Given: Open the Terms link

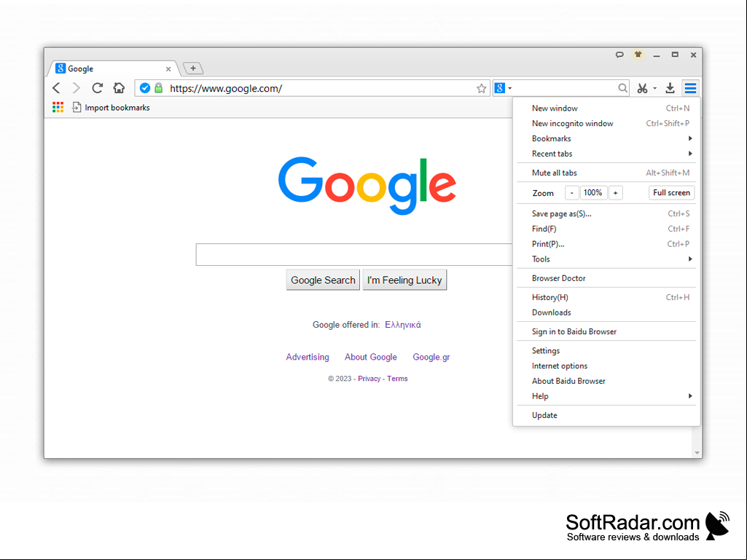Looking at the screenshot, I should [397, 379].
